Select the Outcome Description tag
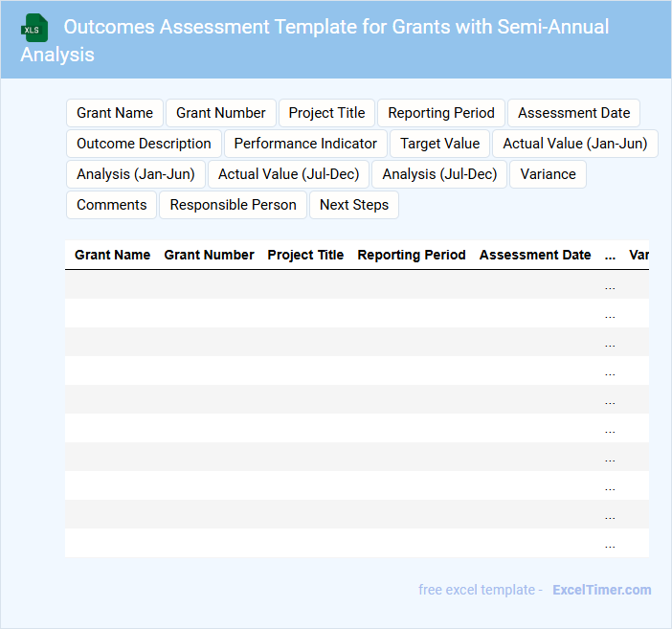This screenshot has height=629, width=672. pos(144,144)
